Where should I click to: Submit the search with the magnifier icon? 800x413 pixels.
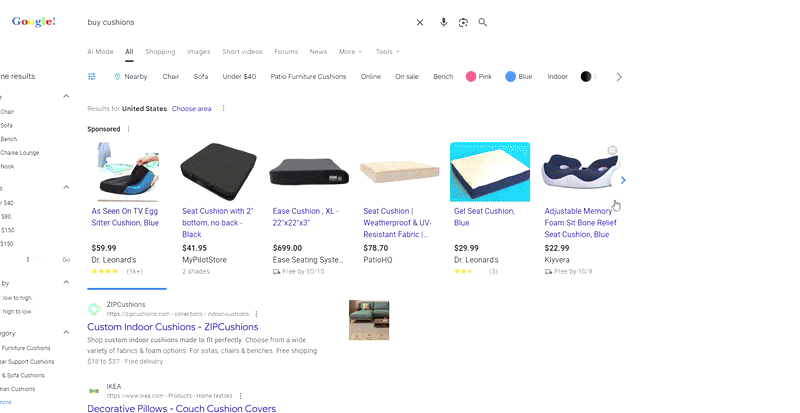483,22
